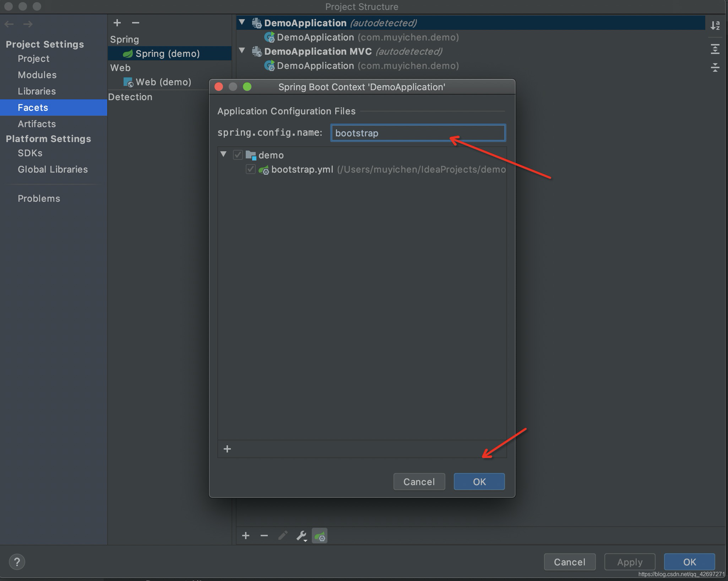This screenshot has width=728, height=581.
Task: Collapse the DemoApplication autodetected node
Action: tap(242, 22)
